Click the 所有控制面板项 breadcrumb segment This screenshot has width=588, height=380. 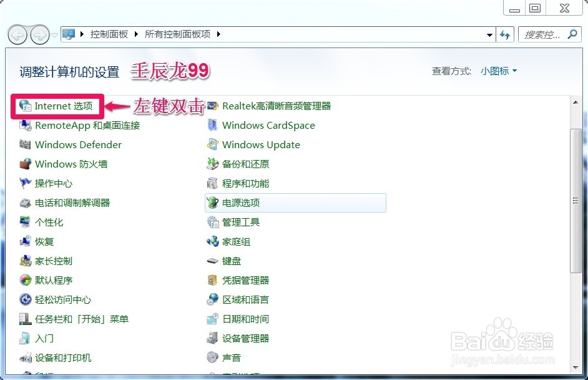177,34
